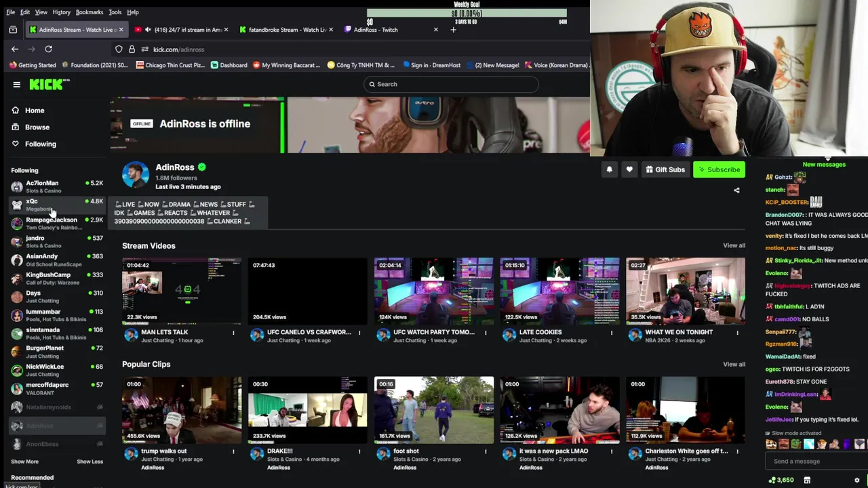
Task: Mute the 24/7 irl stream YouTube tab
Action: tap(148, 30)
